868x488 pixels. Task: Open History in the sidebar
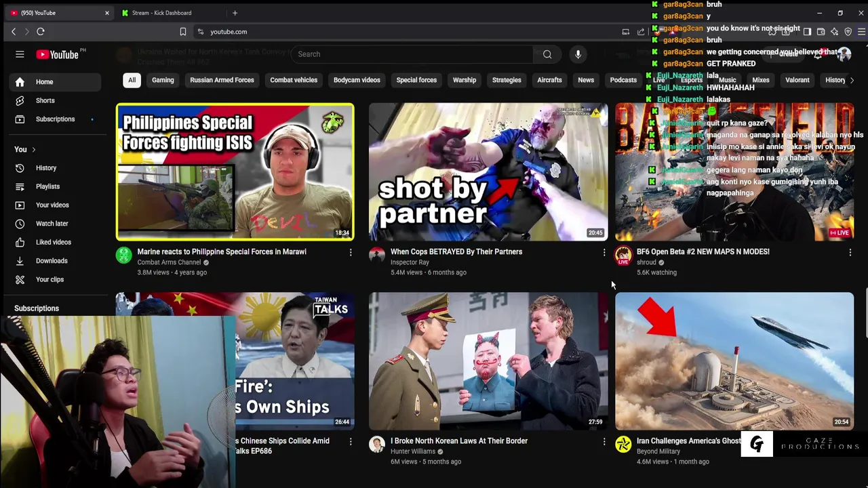coord(55,168)
